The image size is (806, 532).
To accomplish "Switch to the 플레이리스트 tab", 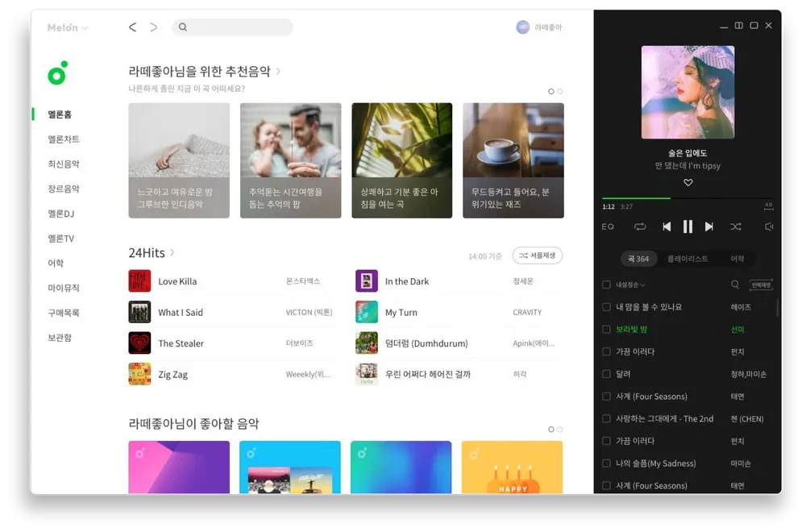I will pos(688,259).
